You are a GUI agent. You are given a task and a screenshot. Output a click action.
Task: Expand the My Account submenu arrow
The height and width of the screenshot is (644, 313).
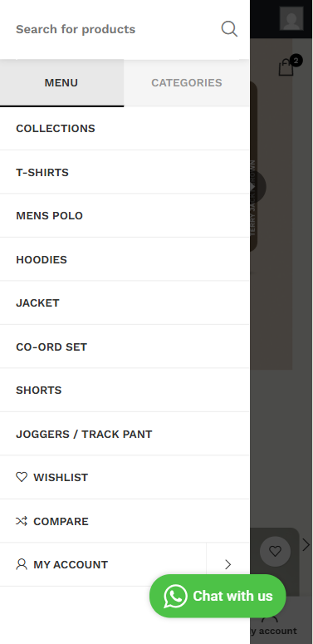click(x=227, y=564)
